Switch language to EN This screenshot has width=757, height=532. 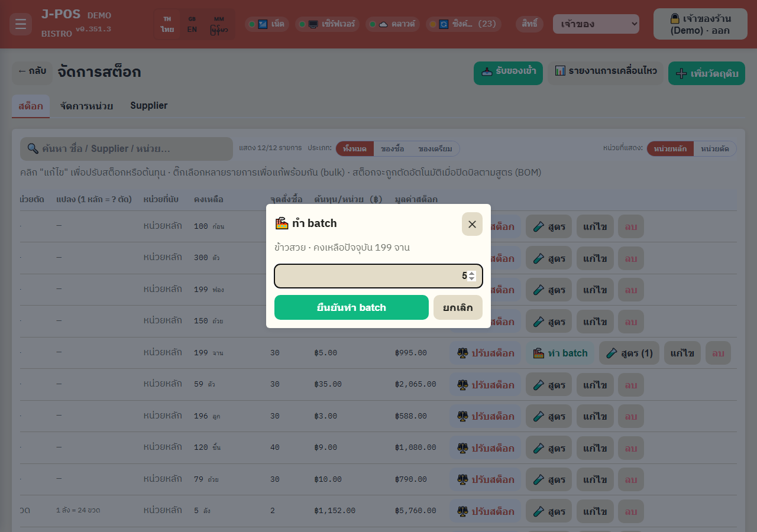tap(192, 24)
